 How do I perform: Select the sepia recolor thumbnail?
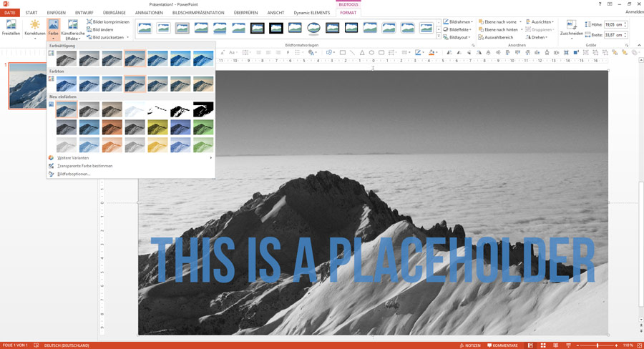[112, 109]
